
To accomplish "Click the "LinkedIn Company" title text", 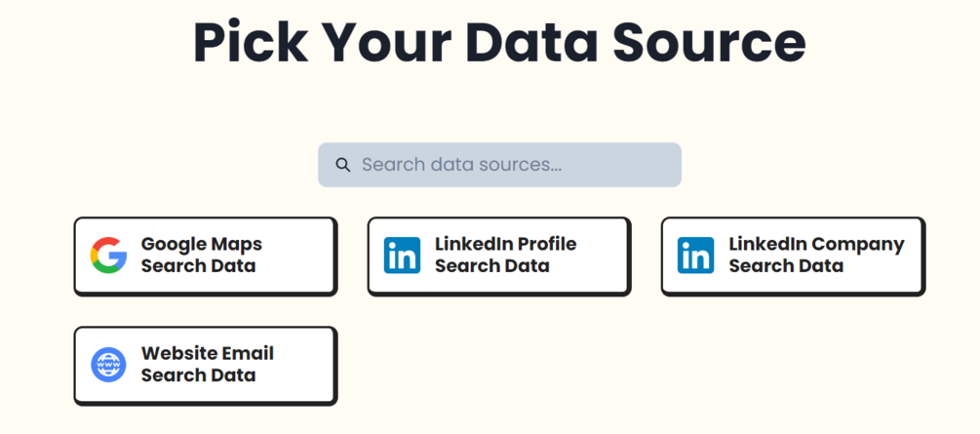I will (x=816, y=244).
